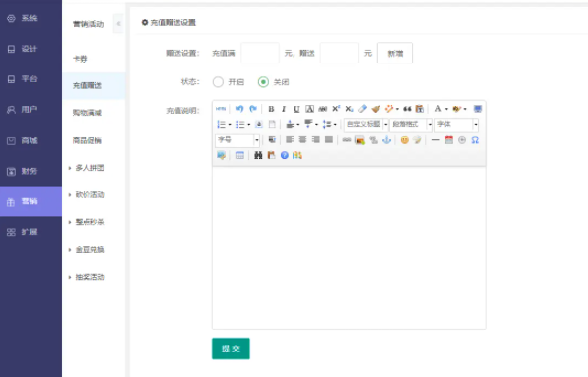Click the eraser remove-format icon
Image resolution: width=588 pixels, height=377 pixels.
[362, 109]
